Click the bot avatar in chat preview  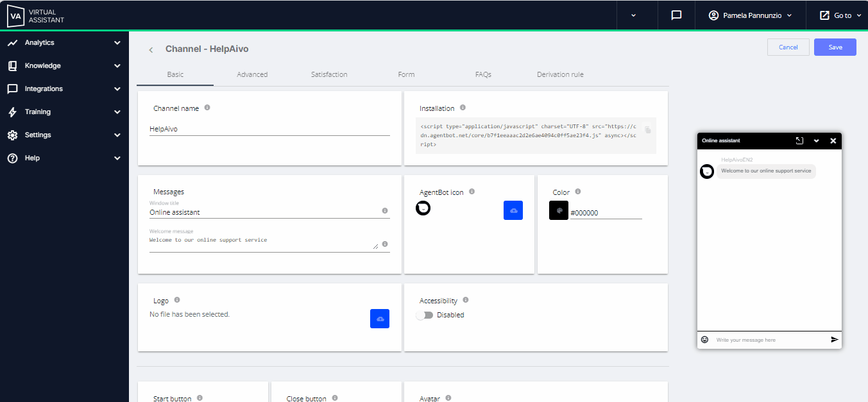click(707, 171)
